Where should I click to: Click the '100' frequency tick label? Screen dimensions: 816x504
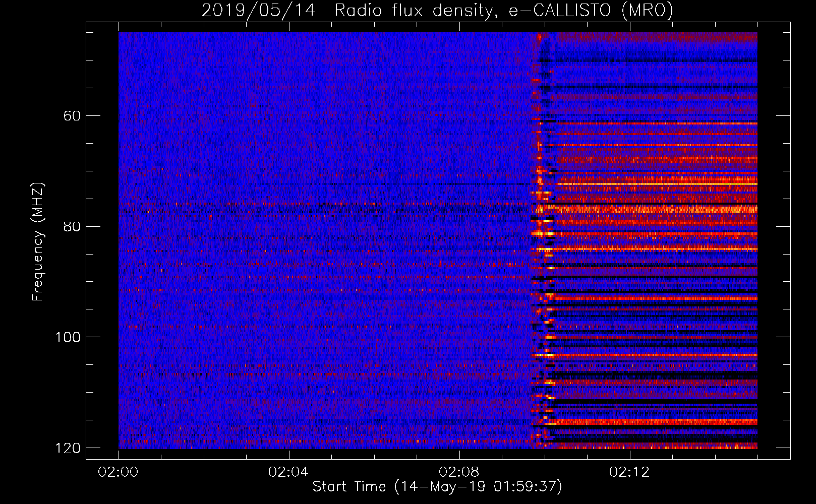coord(68,337)
